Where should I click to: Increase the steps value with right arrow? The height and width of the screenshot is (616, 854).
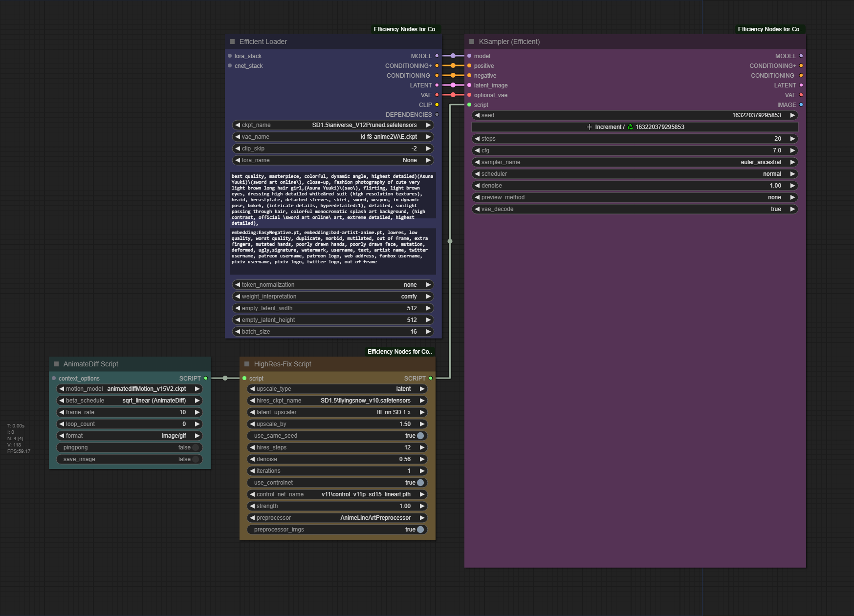[792, 139]
